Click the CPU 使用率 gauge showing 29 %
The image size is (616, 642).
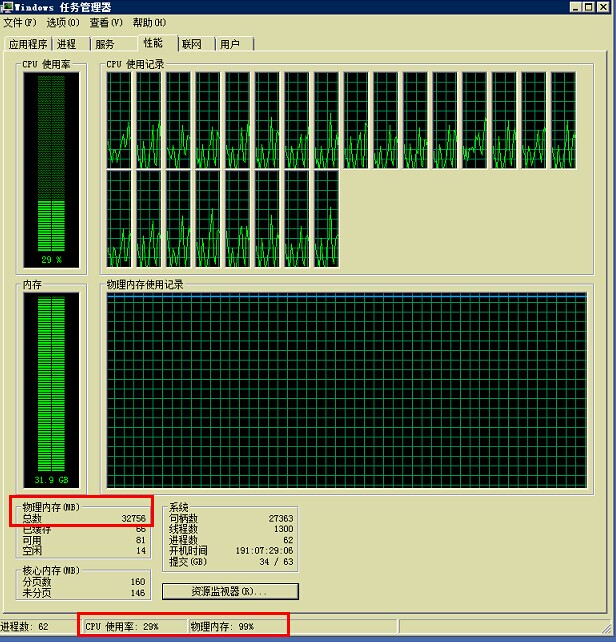click(51, 168)
